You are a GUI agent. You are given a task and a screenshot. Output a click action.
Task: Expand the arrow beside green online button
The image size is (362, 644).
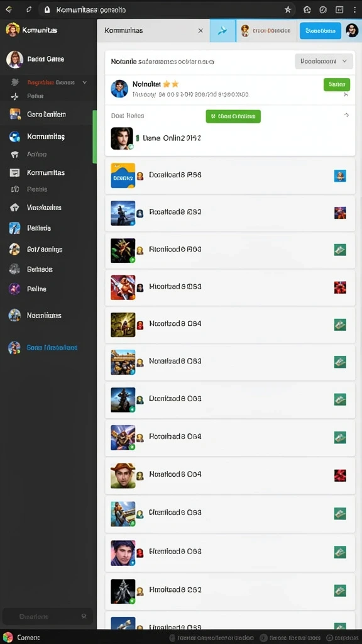tap(346, 116)
